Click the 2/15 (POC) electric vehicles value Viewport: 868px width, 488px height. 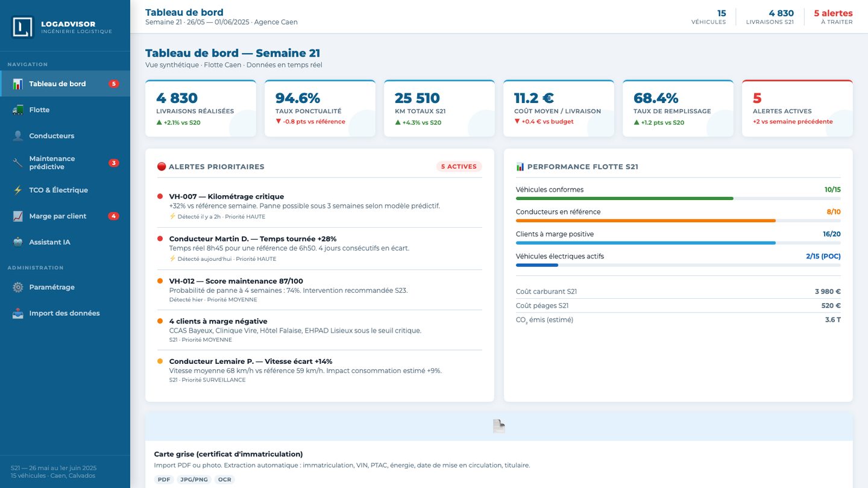pyautogui.click(x=823, y=256)
